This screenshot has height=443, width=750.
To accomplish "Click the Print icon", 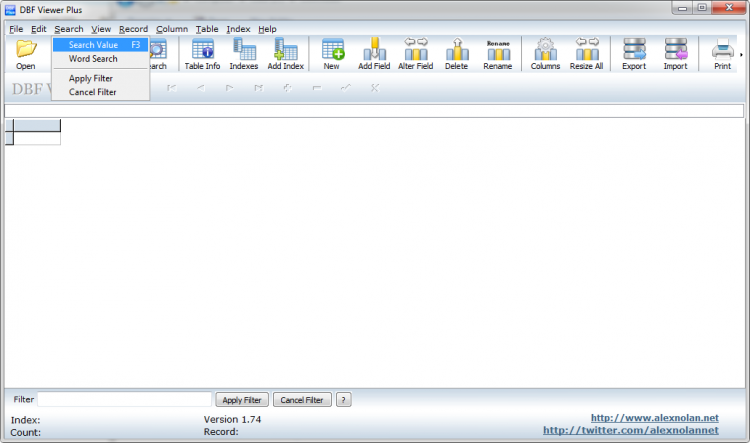I will click(723, 54).
